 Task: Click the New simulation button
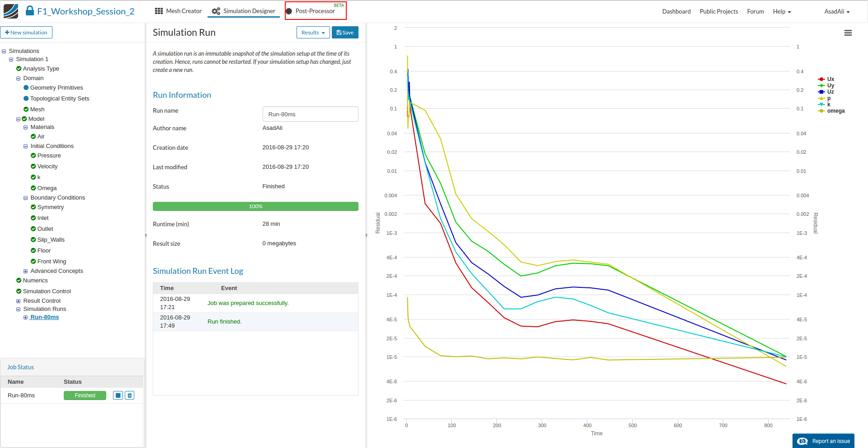[26, 33]
